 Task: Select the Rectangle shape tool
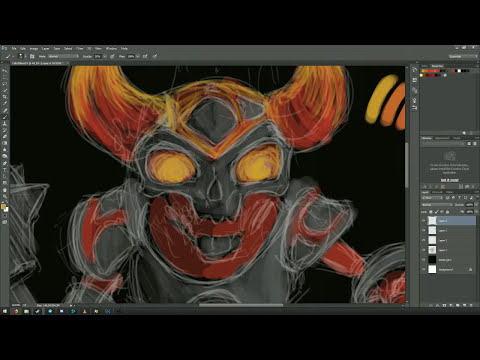coord(5,183)
